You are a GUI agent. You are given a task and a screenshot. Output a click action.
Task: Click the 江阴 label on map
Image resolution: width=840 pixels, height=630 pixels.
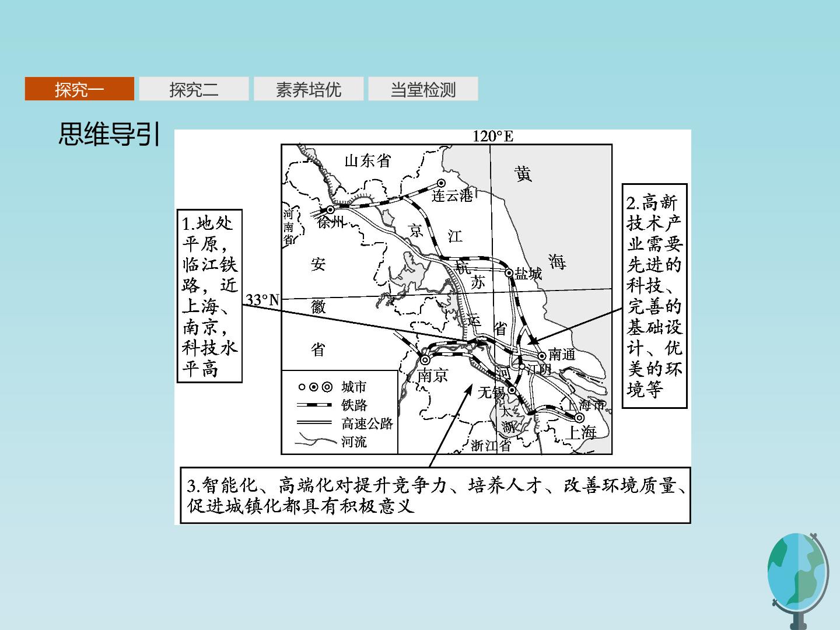point(538,369)
